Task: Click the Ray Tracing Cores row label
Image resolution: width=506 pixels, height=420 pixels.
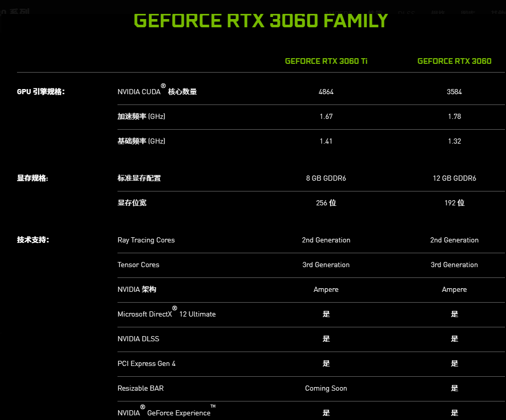Action: click(146, 240)
